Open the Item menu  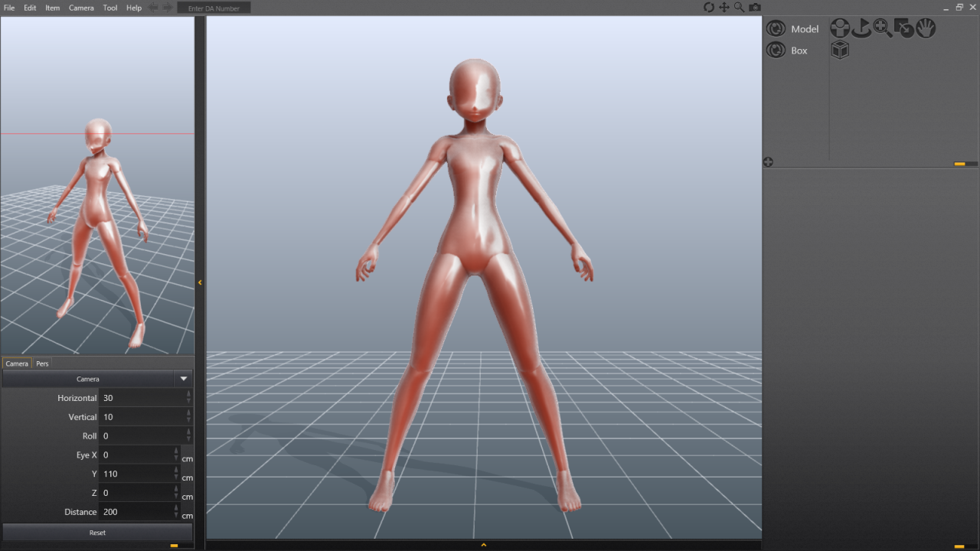pyautogui.click(x=52, y=8)
